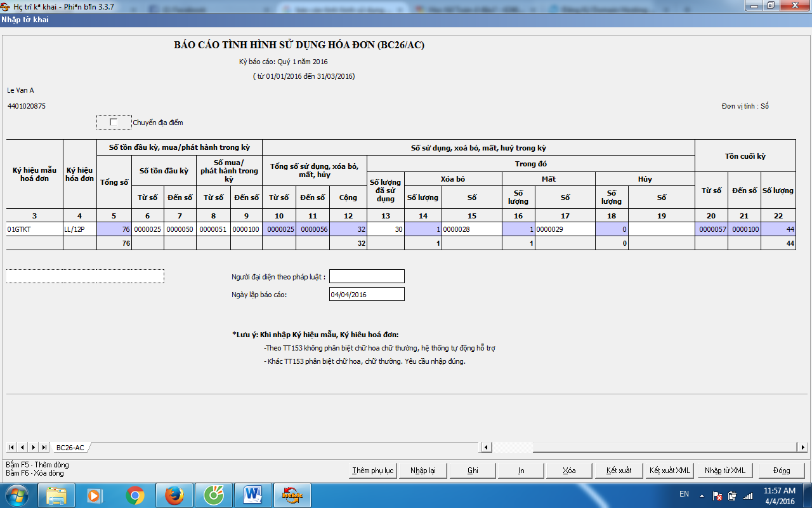The width and height of the screenshot is (812, 508).
Task: Click the previous sheet navigation arrow
Action: [x=22, y=448]
